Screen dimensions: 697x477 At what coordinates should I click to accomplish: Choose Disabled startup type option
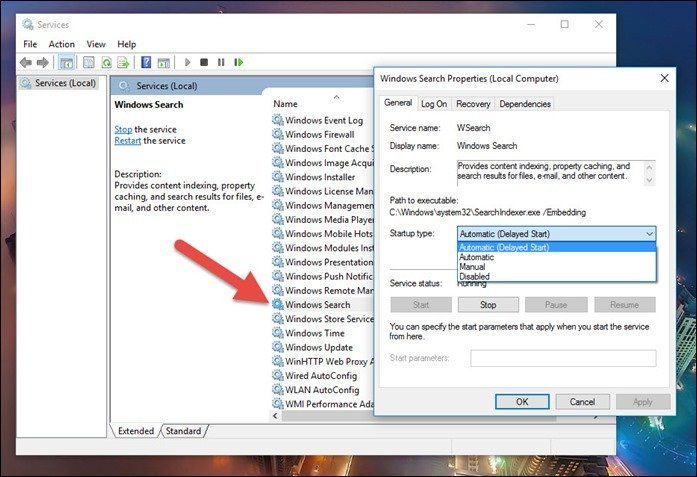tap(557, 277)
